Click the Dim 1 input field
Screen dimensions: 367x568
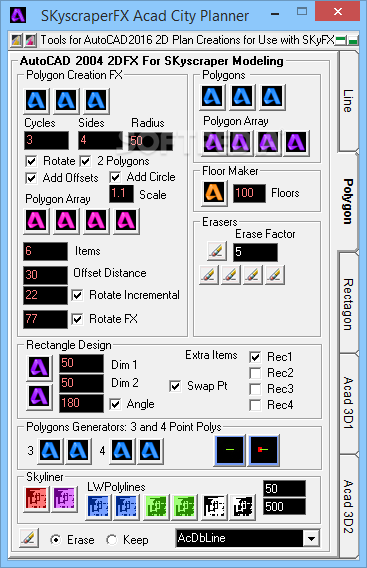click(x=82, y=363)
